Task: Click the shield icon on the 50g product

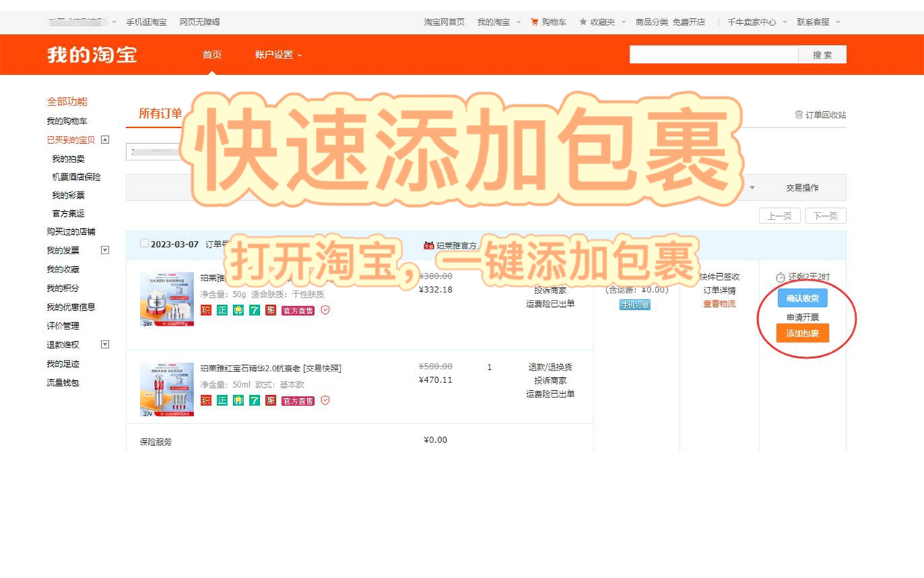Action: (x=326, y=310)
